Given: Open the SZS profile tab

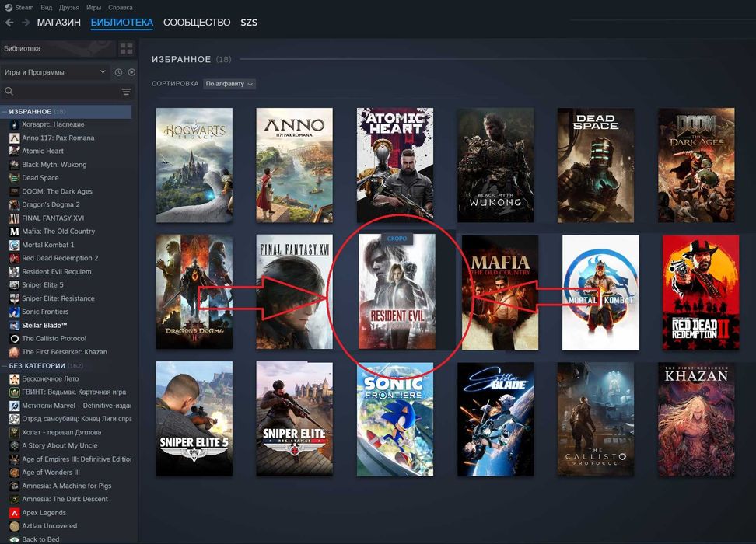Looking at the screenshot, I should (249, 23).
